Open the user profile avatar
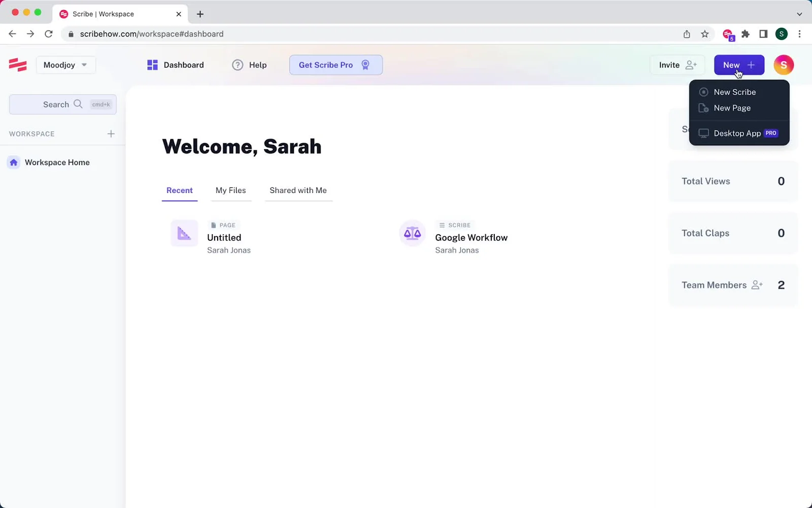Image resolution: width=812 pixels, height=508 pixels. [x=783, y=65]
